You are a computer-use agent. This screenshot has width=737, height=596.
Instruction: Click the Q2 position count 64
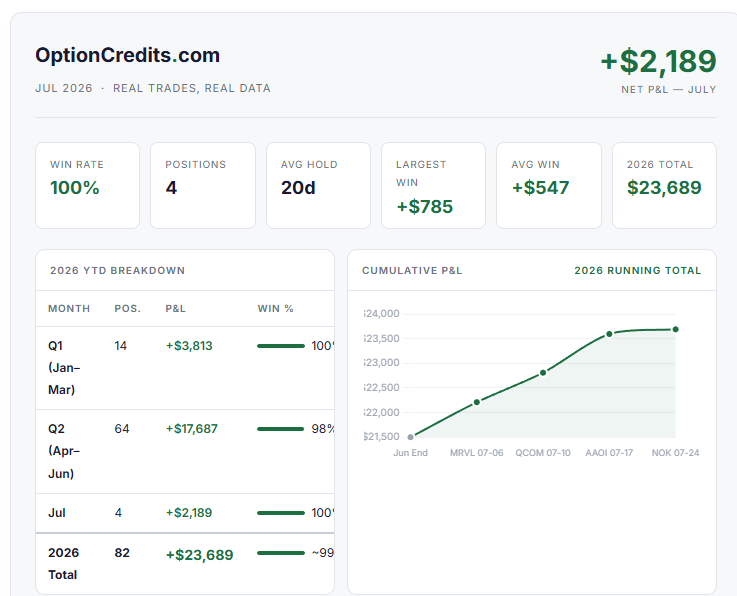pos(122,429)
